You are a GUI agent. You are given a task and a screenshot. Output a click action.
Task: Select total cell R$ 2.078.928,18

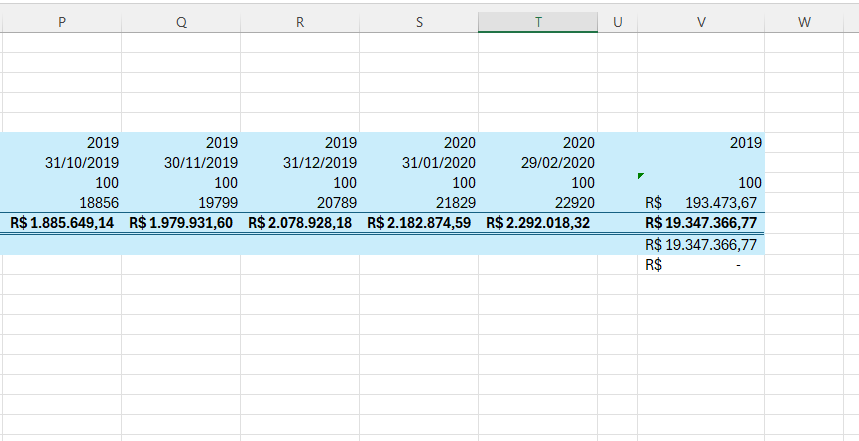pyautogui.click(x=300, y=223)
